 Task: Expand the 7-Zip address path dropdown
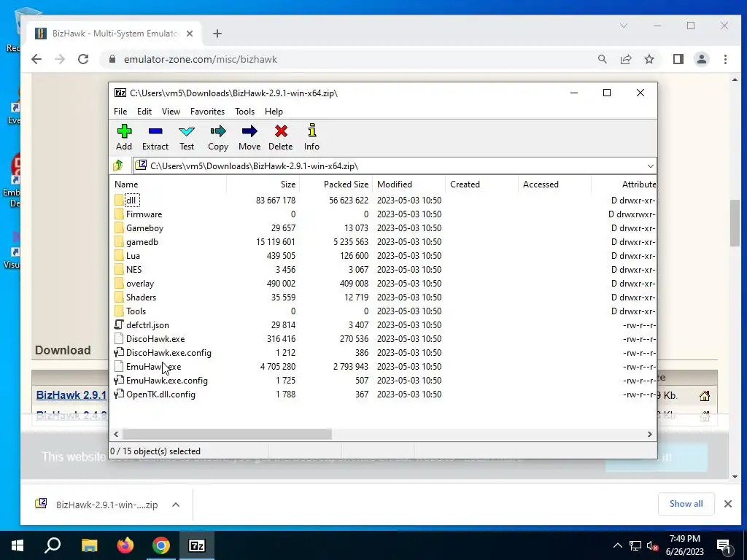[650, 166]
